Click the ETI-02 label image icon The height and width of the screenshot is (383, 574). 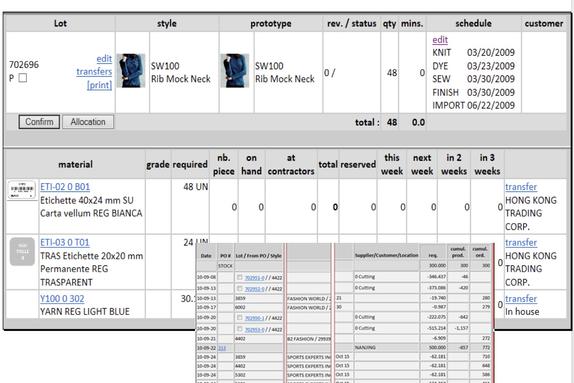point(22,190)
